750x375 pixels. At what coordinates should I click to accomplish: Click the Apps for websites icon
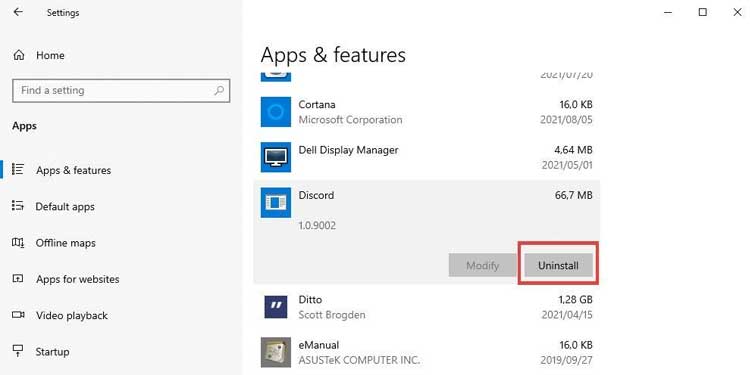pos(18,278)
